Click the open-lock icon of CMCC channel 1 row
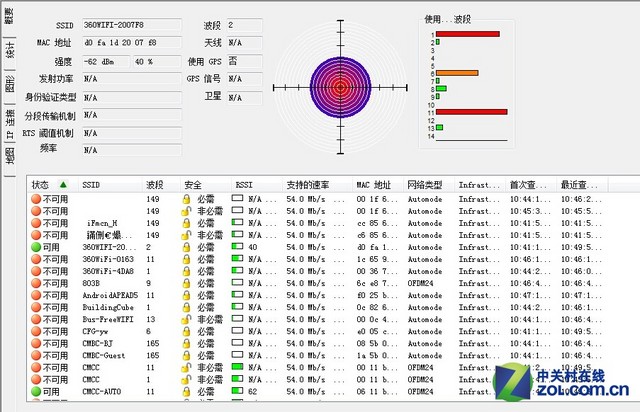This screenshot has width=640, height=412. click(x=186, y=380)
